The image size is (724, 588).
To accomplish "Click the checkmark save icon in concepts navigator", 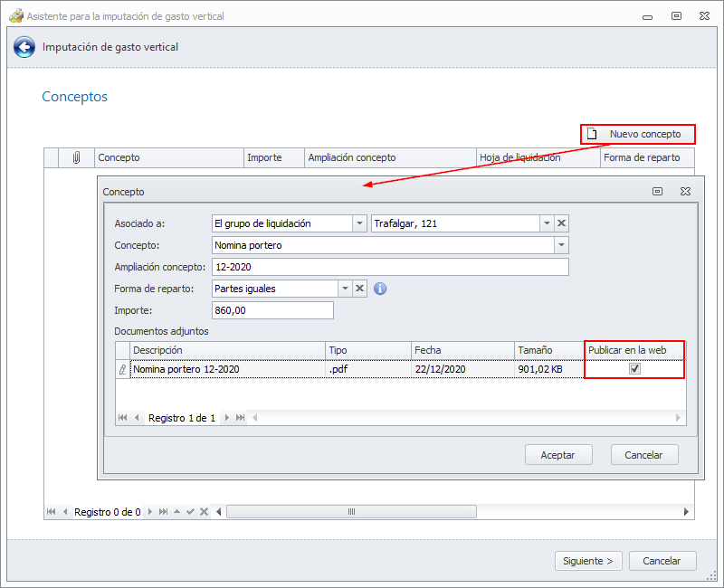I will coord(190,511).
